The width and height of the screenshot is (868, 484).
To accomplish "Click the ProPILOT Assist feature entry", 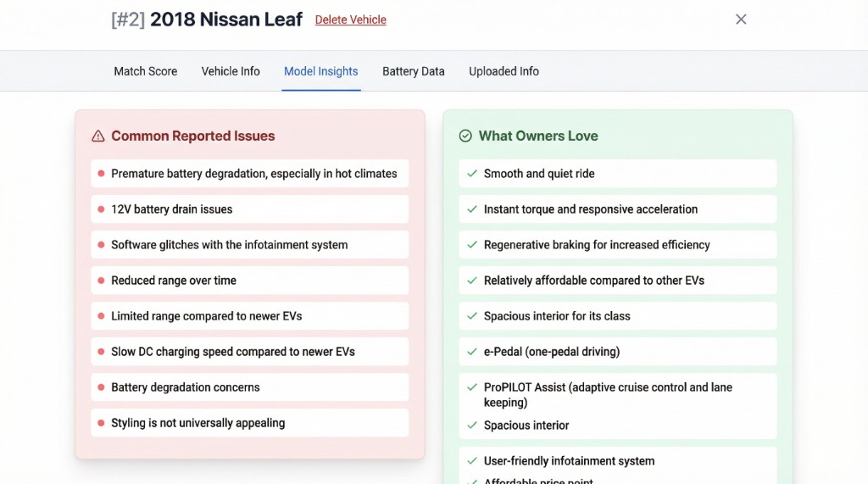I will point(608,394).
